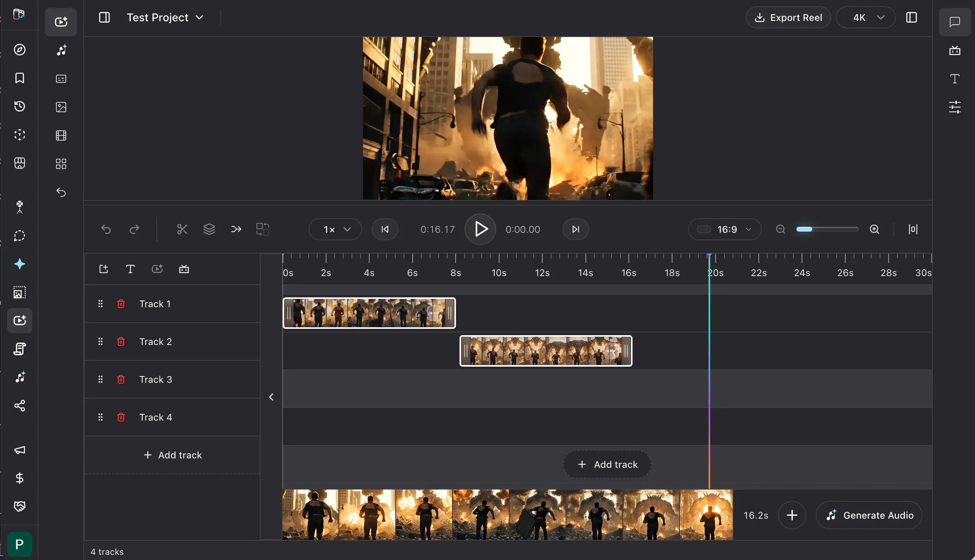Click the storyboard filmstrip at the bottom
Viewport: 975px width, 560px height.
point(508,515)
